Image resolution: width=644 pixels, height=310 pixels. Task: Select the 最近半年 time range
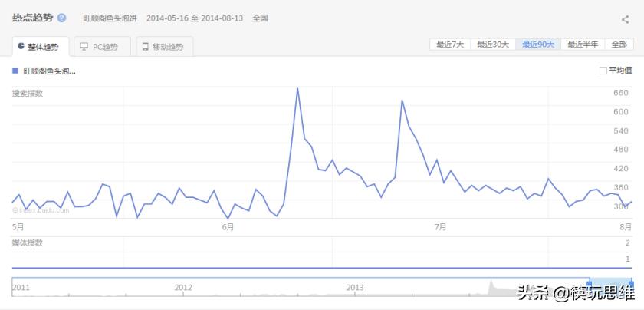[x=583, y=45]
